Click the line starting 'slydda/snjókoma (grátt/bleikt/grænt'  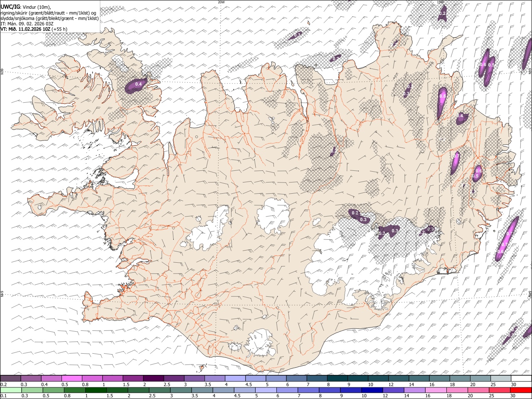pyautogui.click(x=49, y=18)
